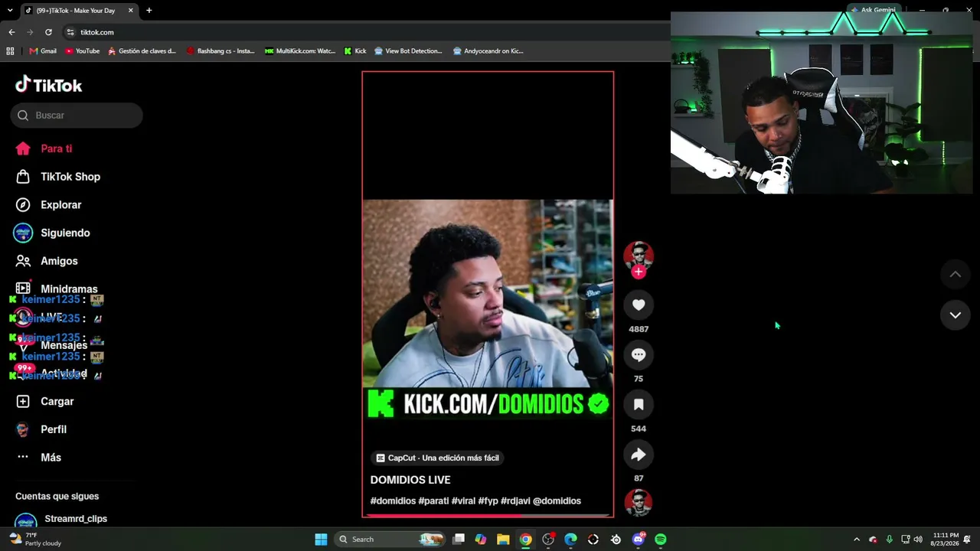Open Spotify from the taskbar
The width and height of the screenshot is (980, 551).
coord(661,540)
